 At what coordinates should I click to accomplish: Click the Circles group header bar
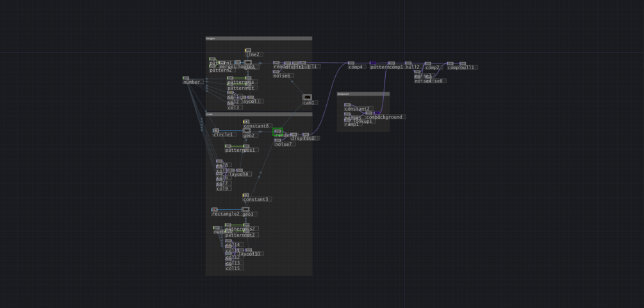pyautogui.click(x=259, y=114)
